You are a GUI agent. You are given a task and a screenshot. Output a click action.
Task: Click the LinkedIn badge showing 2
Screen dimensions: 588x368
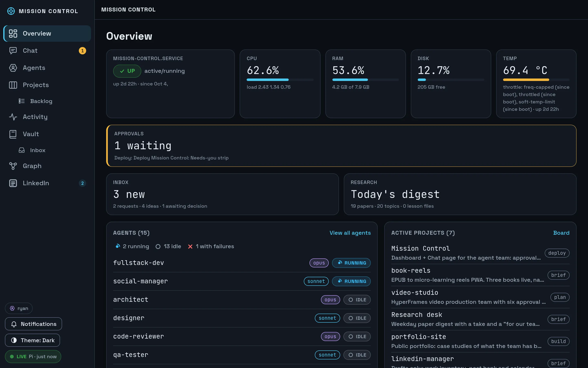[x=82, y=183]
